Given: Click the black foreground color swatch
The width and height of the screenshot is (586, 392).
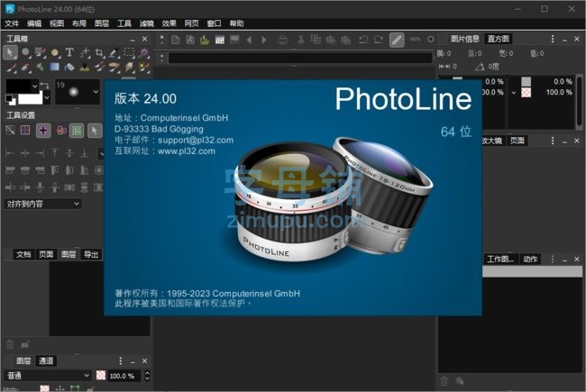Looking at the screenshot, I should (x=19, y=87).
